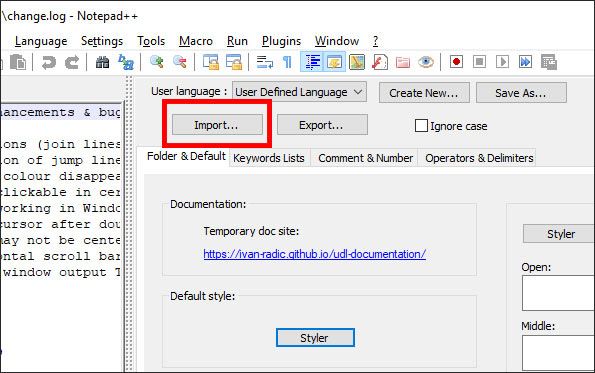
Task: Start macro recording with the red dot icon
Action: pos(456,61)
